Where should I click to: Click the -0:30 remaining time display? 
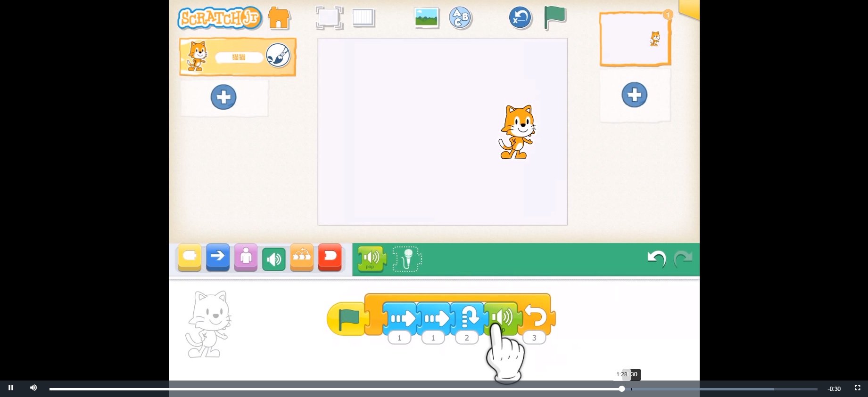(834, 389)
